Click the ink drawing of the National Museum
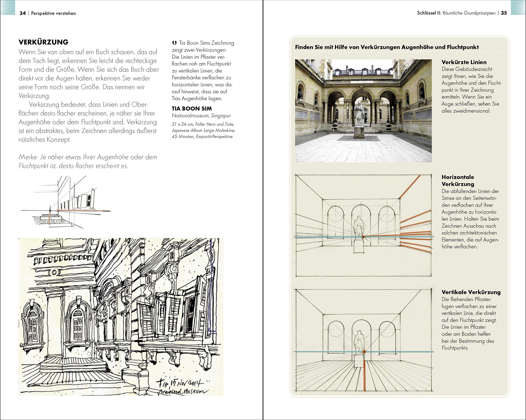The width and height of the screenshot is (526, 420). (x=121, y=317)
